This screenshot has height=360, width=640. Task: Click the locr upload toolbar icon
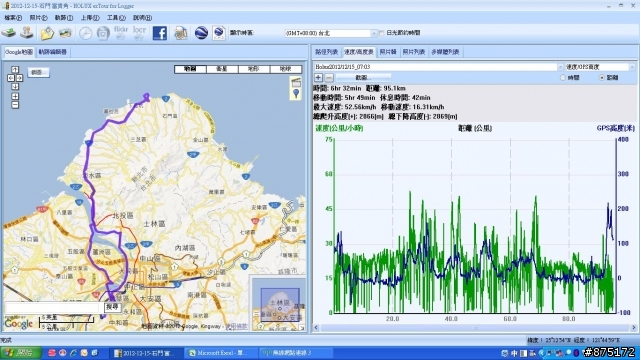click(140, 33)
